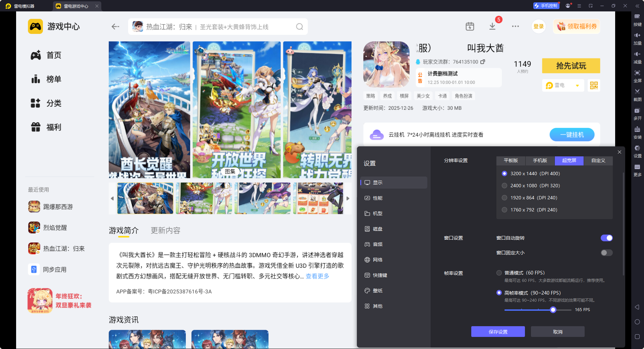This screenshot has height=349, width=644.
Task: Go to 榜单 in the left navigation
Action: (x=46, y=79)
